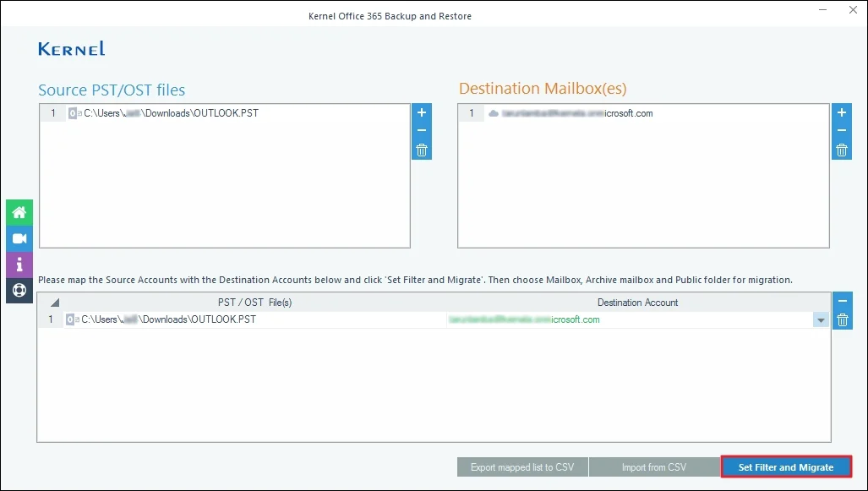Remove selected source PST file with minus icon
The width and height of the screenshot is (868, 491).
point(421,131)
